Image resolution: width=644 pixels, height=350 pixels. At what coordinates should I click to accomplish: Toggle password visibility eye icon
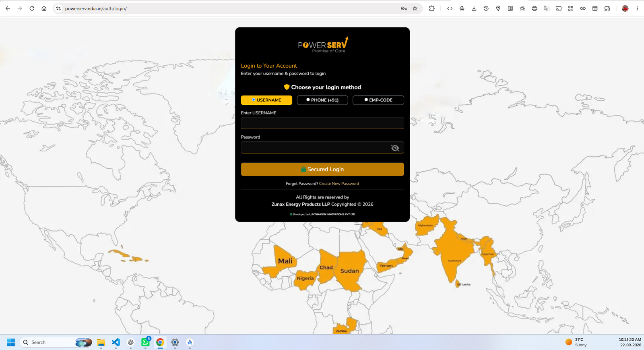pos(395,148)
